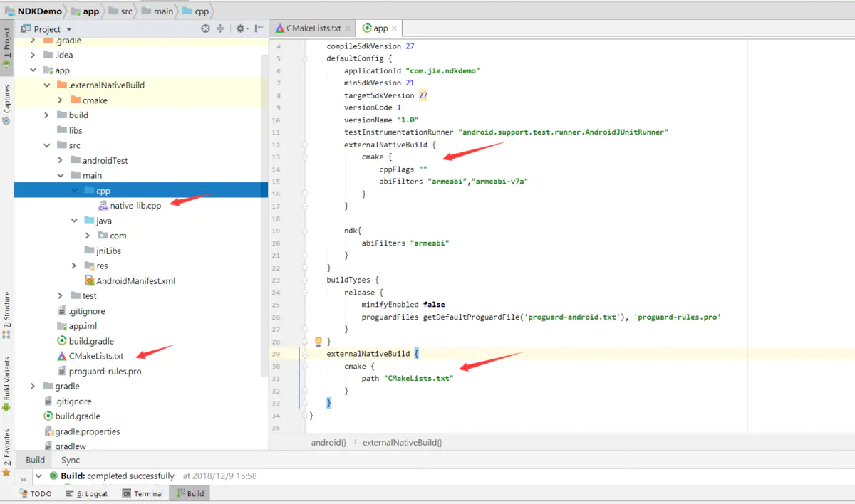Switch to the Build output tab
The image size is (855, 504).
pyautogui.click(x=36, y=460)
